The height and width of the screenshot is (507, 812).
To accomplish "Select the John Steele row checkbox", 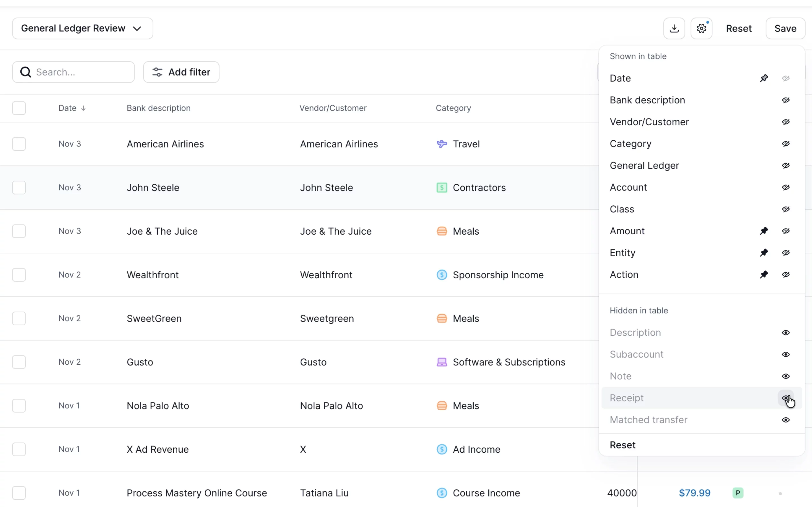I will (19, 187).
